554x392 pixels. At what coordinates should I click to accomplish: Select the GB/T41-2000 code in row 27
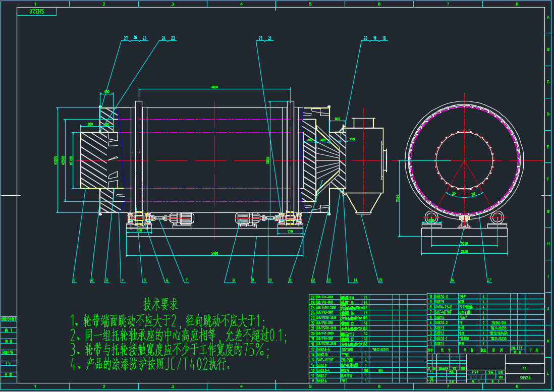[325, 297]
